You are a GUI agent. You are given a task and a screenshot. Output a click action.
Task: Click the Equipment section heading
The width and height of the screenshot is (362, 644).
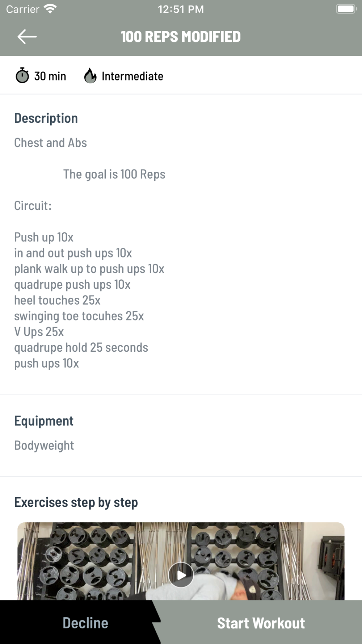click(x=44, y=421)
